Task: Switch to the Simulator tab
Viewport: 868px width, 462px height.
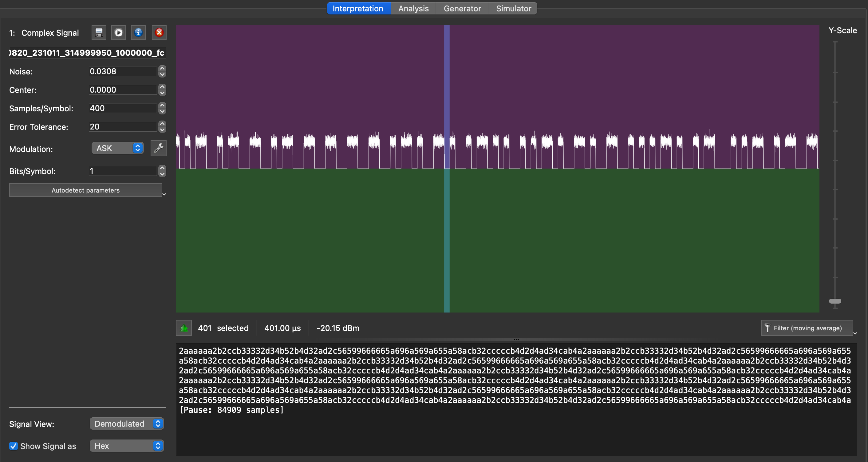Action: [x=514, y=8]
